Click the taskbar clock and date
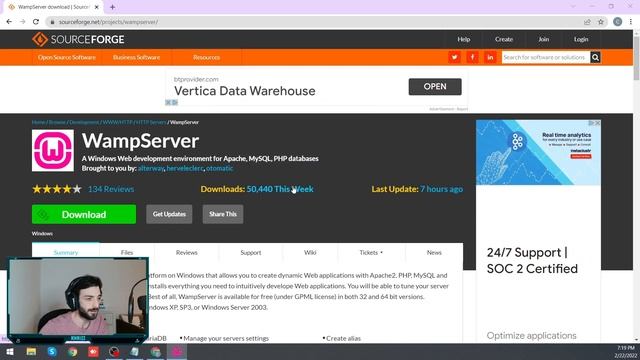The height and width of the screenshot is (360, 640). (x=625, y=352)
